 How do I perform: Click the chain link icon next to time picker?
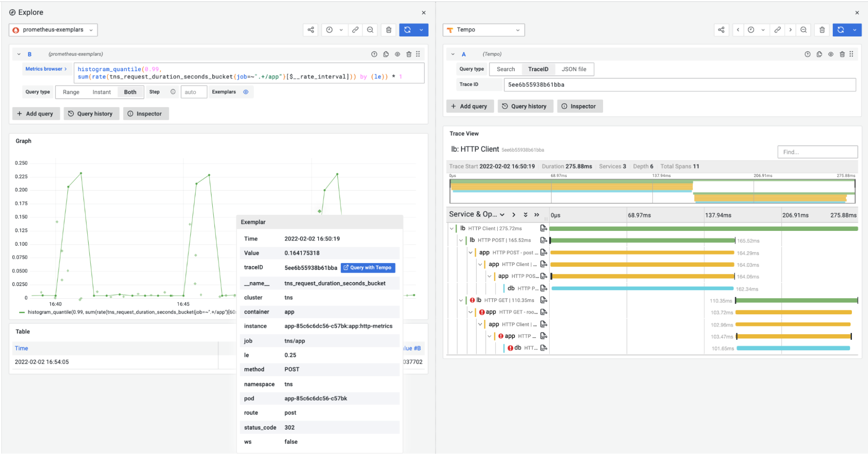[355, 30]
